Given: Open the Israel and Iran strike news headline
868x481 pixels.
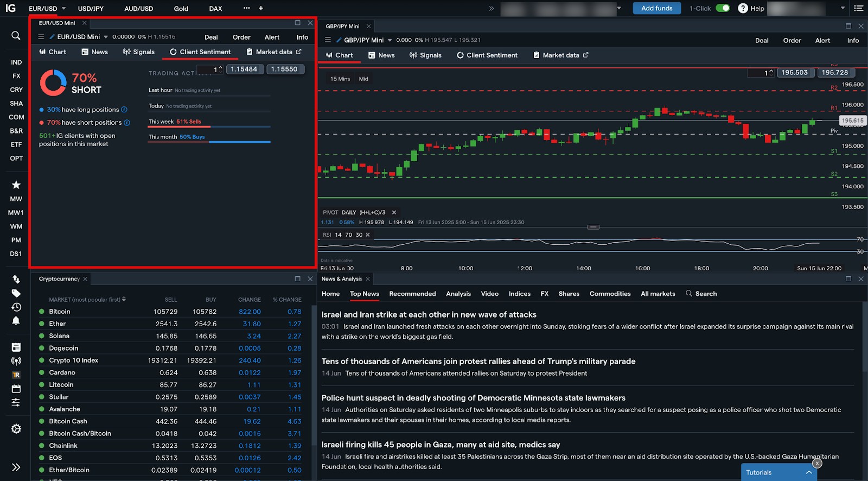Looking at the screenshot, I should click(429, 314).
